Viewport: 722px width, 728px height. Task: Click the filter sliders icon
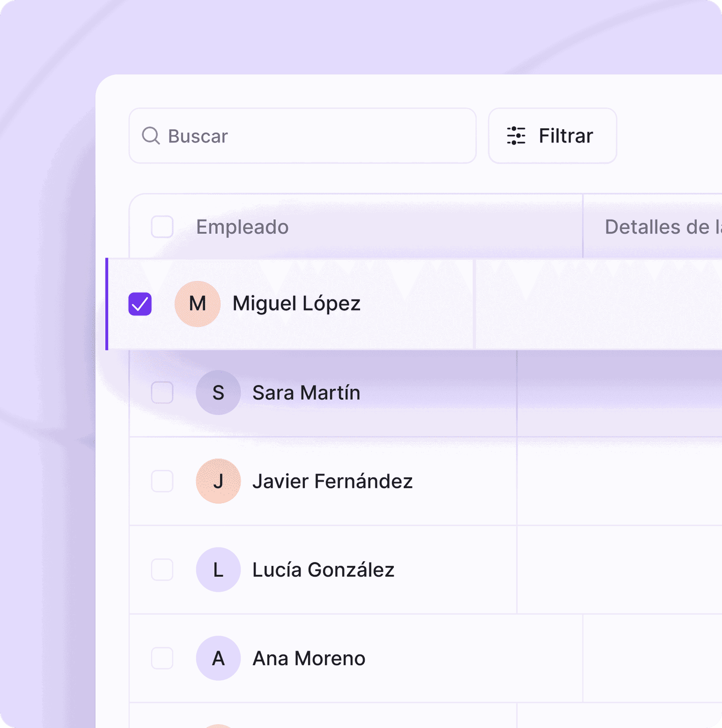516,136
